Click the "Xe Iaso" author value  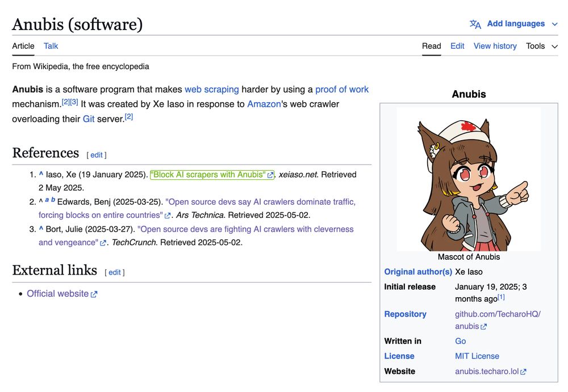pyautogui.click(x=469, y=272)
